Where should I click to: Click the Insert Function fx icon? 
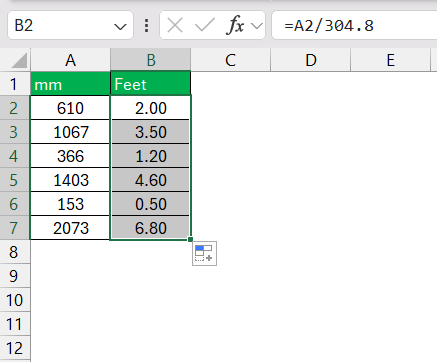point(235,25)
